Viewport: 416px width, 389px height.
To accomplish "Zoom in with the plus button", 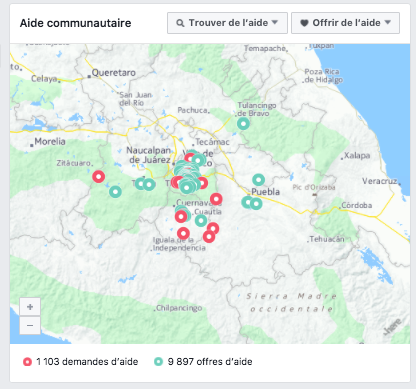I will click(30, 307).
